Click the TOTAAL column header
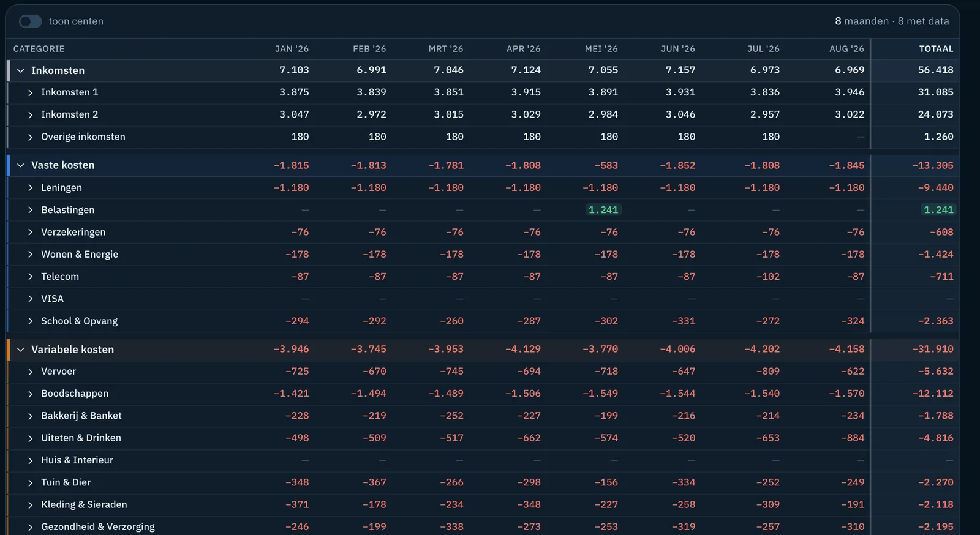 pyautogui.click(x=936, y=49)
